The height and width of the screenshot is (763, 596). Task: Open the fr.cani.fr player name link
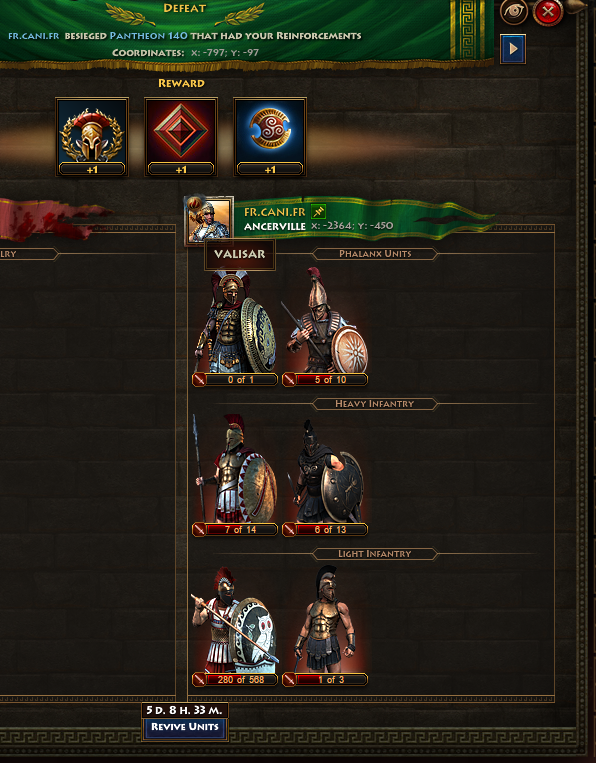point(275,212)
